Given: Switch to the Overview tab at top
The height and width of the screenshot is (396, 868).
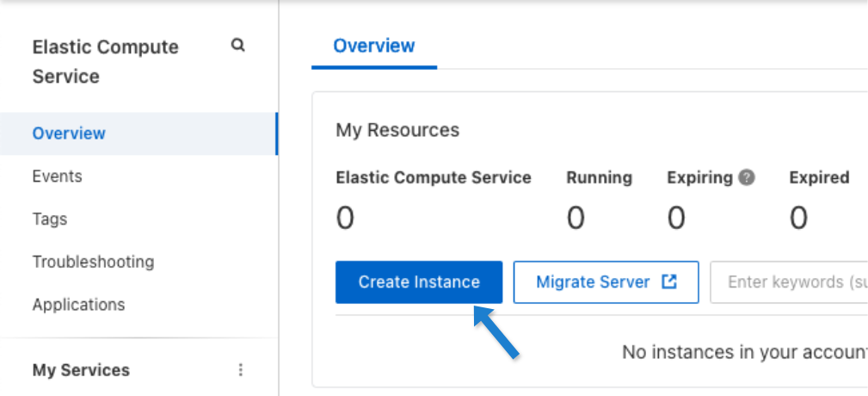Looking at the screenshot, I should click(374, 46).
